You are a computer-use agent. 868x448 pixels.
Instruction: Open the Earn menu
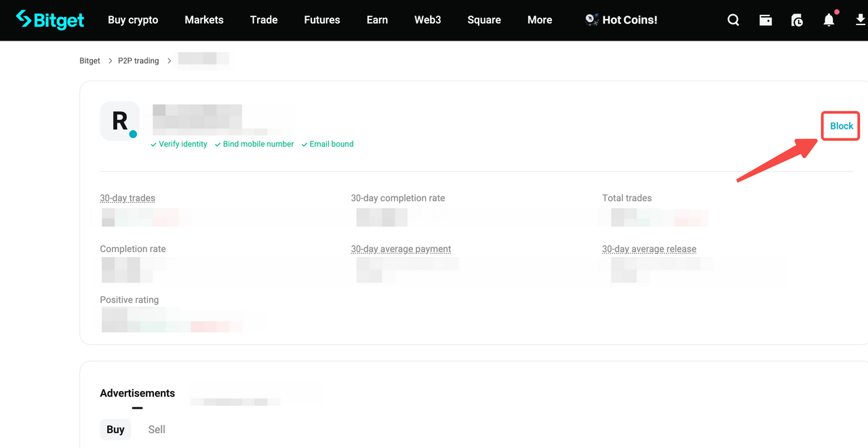click(377, 20)
